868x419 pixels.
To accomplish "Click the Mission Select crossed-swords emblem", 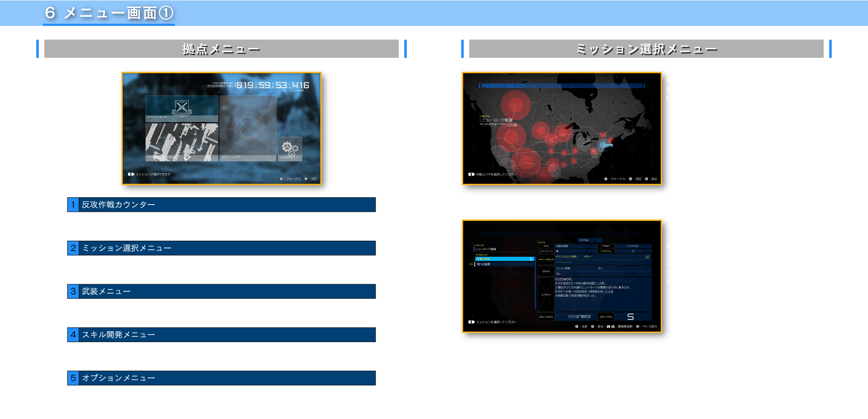I will point(182,108).
